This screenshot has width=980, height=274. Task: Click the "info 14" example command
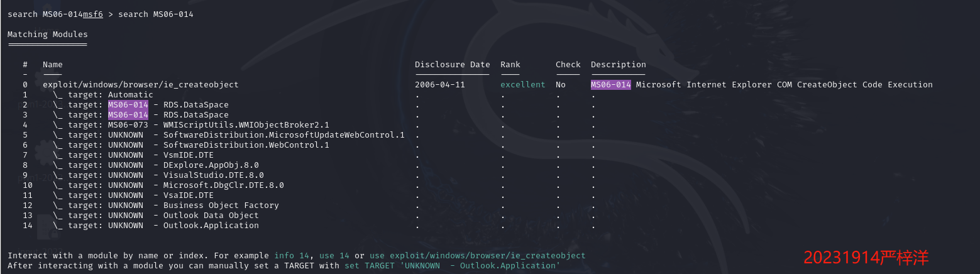click(x=291, y=256)
